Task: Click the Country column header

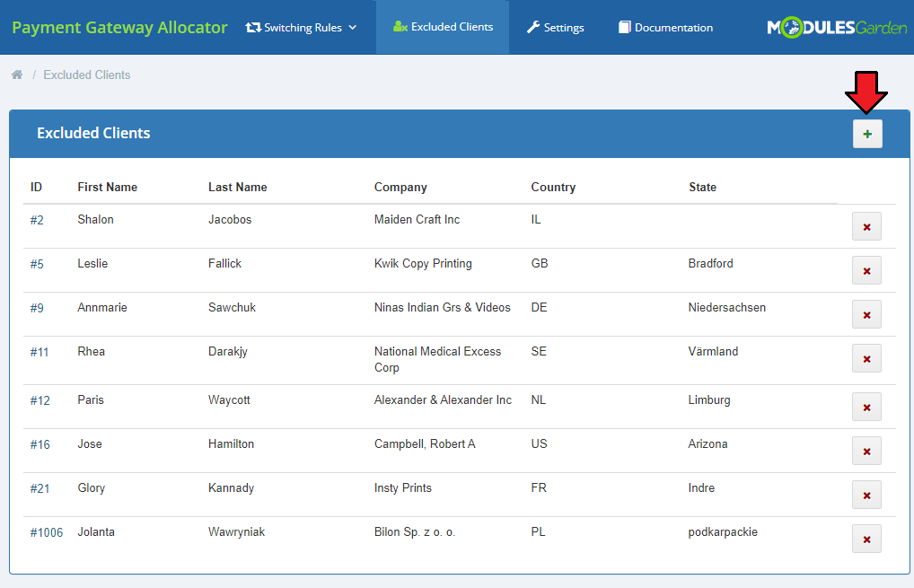Action: 553,187
